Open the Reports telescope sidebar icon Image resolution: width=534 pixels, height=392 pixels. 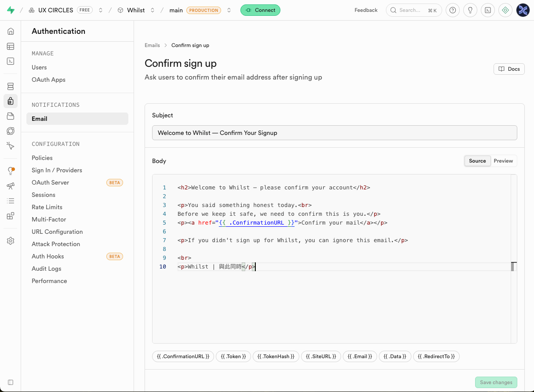pos(11,186)
